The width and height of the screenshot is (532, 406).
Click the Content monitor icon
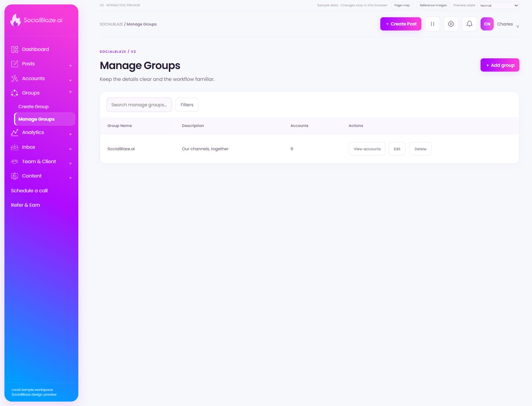[x=15, y=176]
